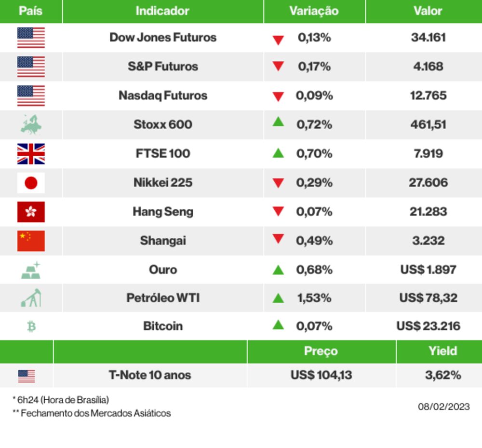Click the small US flag by T-Note
Screen dimensions: 482x448
(27, 376)
